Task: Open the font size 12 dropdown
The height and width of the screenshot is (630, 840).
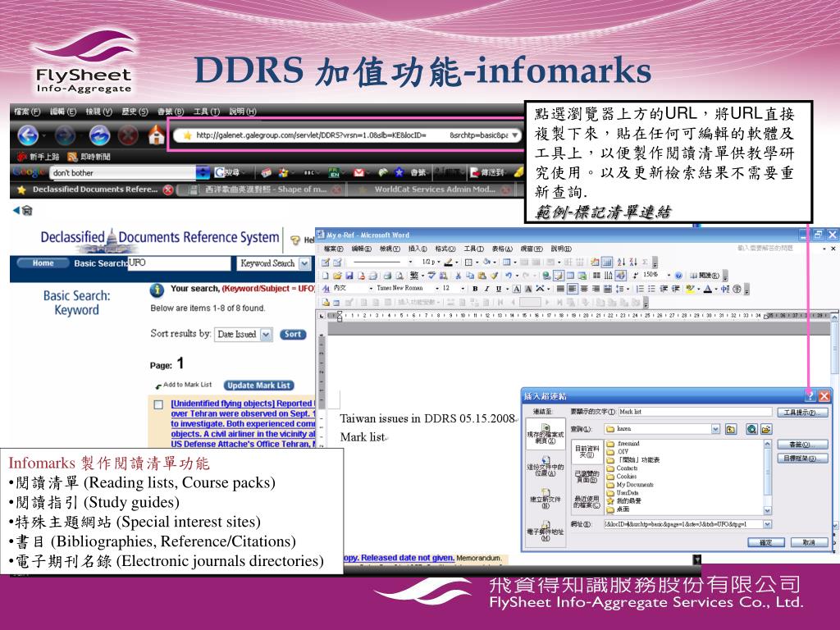Action: (x=463, y=289)
